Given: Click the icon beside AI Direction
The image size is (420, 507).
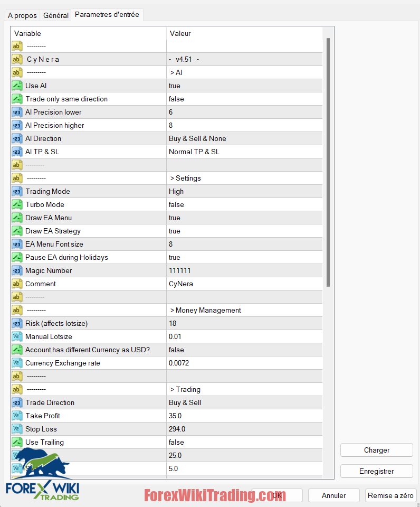Looking at the screenshot, I should coord(17,139).
